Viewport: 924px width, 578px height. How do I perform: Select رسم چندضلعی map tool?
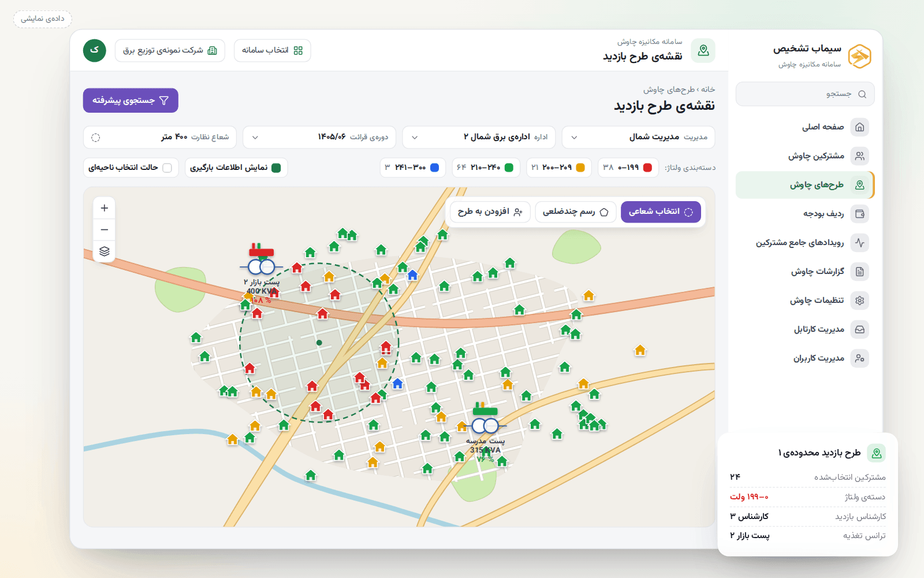[x=576, y=212]
